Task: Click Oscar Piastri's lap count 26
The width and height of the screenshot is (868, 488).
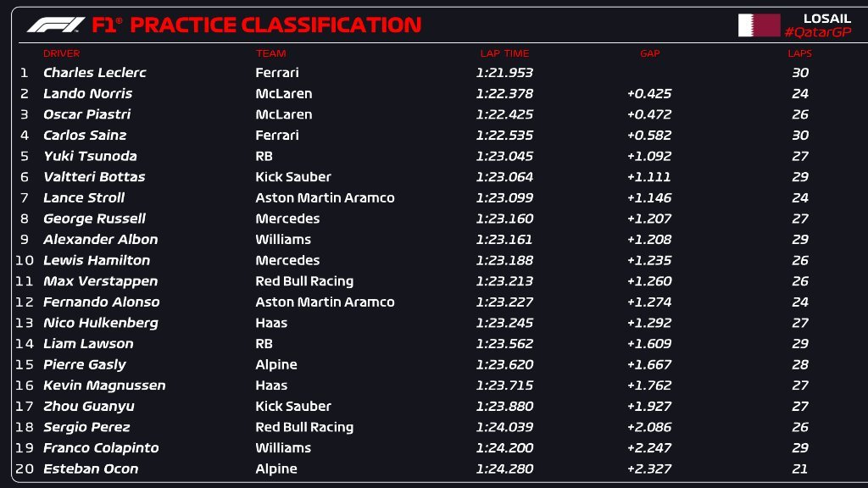Action: 800,114
